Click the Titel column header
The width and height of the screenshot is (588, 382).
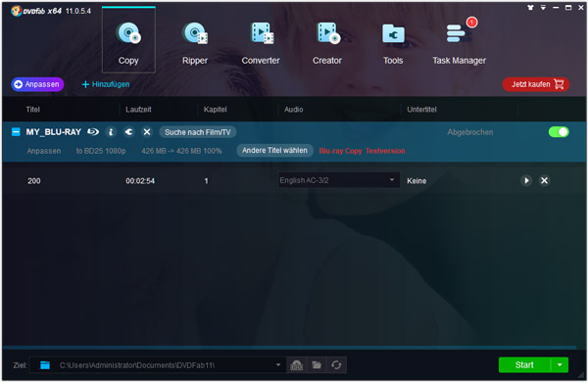32,110
